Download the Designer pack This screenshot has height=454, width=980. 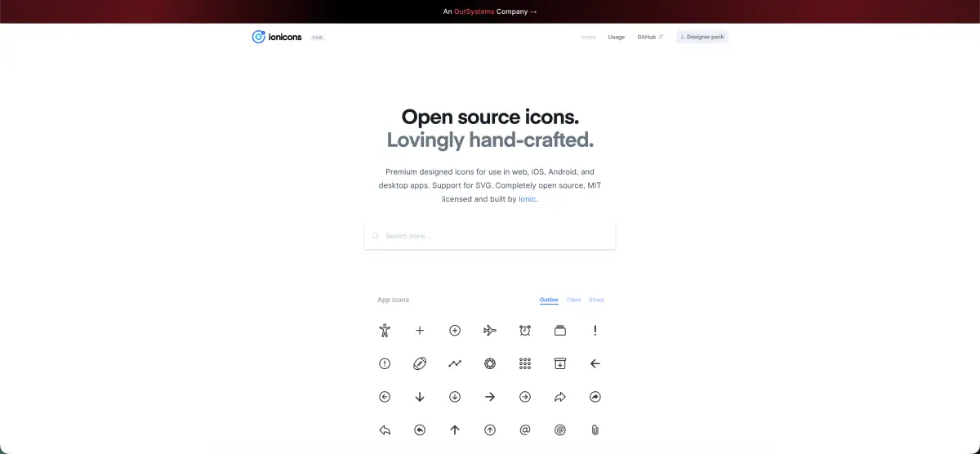pos(702,37)
